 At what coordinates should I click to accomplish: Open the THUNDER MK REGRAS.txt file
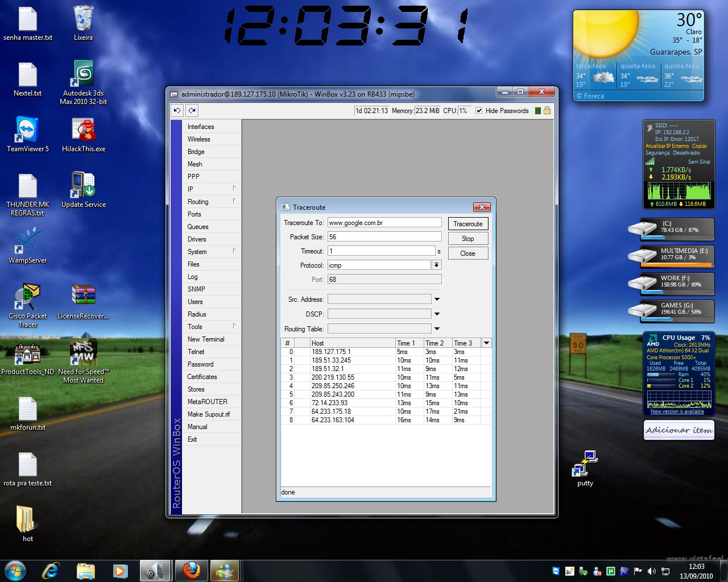27,195
